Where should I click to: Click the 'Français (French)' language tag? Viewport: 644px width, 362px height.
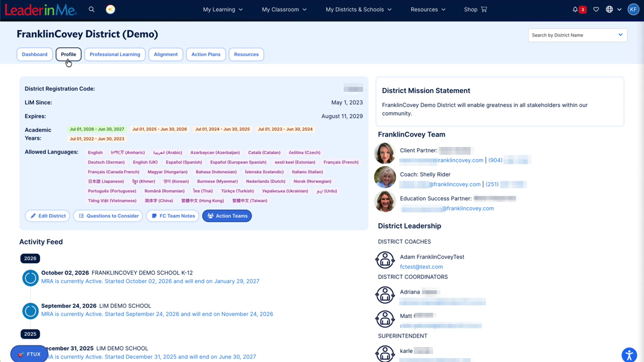341,162
